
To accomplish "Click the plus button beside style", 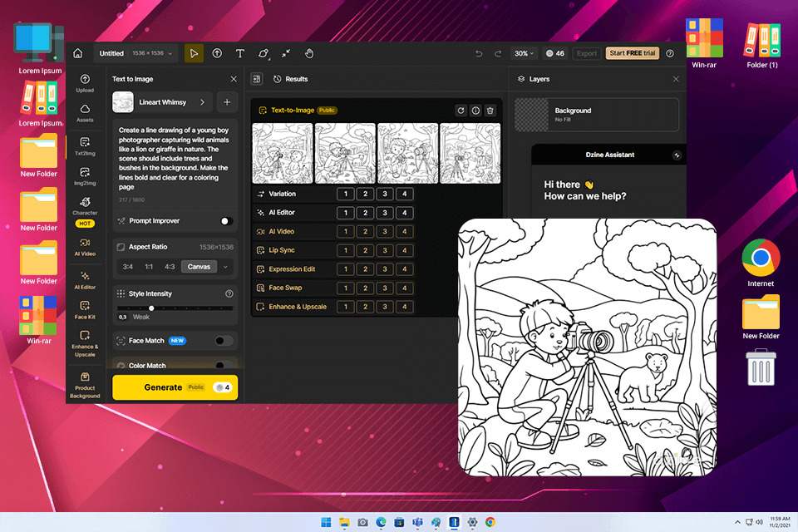I will point(227,102).
